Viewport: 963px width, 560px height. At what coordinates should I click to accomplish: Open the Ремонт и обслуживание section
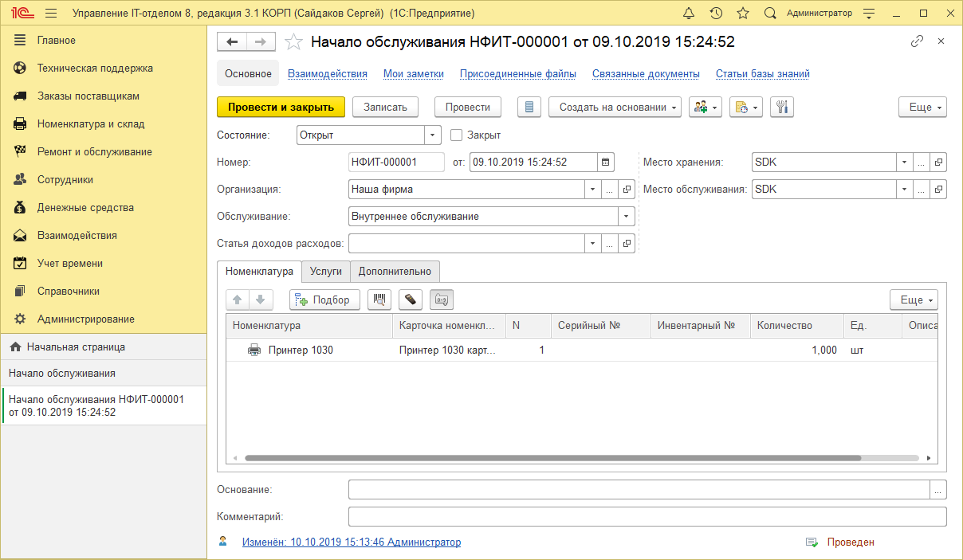[95, 151]
